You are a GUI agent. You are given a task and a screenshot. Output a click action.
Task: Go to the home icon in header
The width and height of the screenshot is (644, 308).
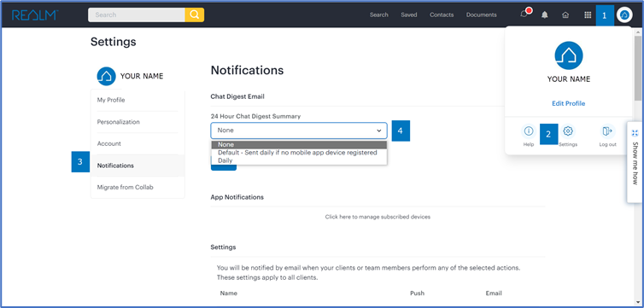point(565,15)
